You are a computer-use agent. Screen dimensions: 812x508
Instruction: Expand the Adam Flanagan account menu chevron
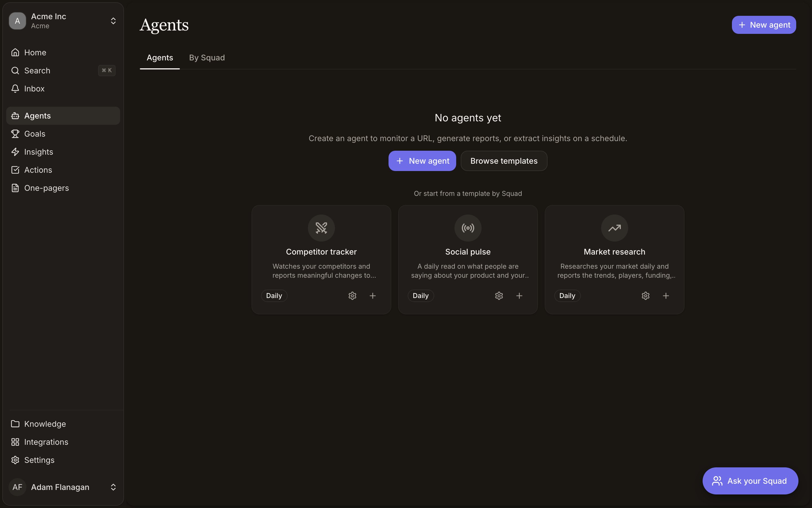coord(113,487)
